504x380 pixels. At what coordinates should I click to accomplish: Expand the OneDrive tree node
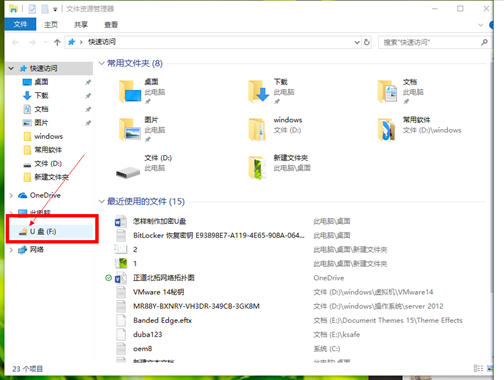(11, 195)
